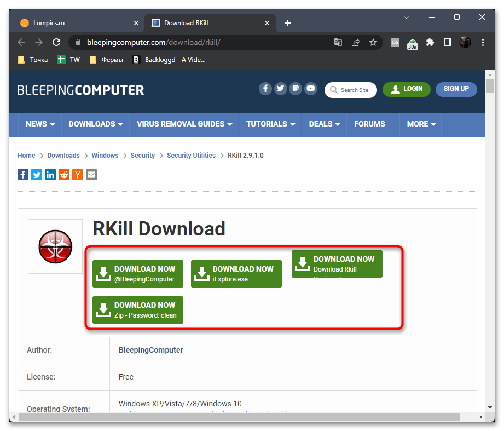The height and width of the screenshot is (431, 504).
Task: Open the Extensions puzzle-piece menu
Action: tap(430, 42)
